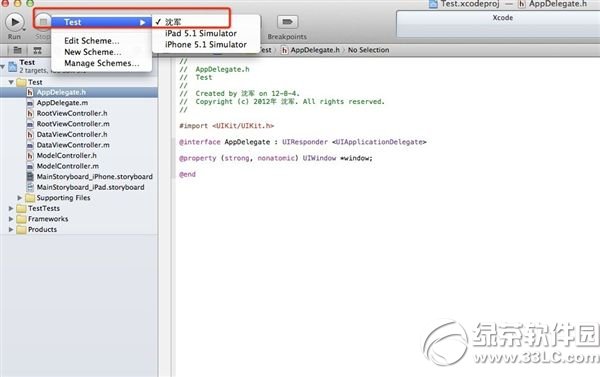Select the Test project root item
Screen dimensions: 600x377
click(79, 66)
